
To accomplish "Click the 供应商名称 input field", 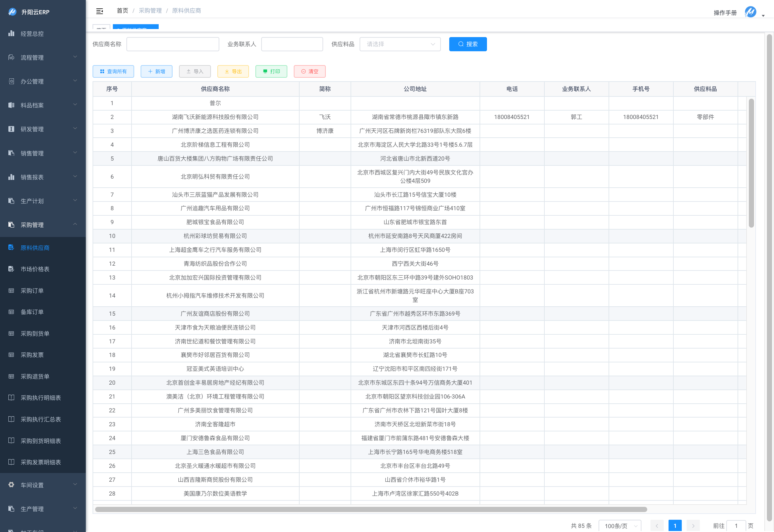I will click(x=173, y=44).
